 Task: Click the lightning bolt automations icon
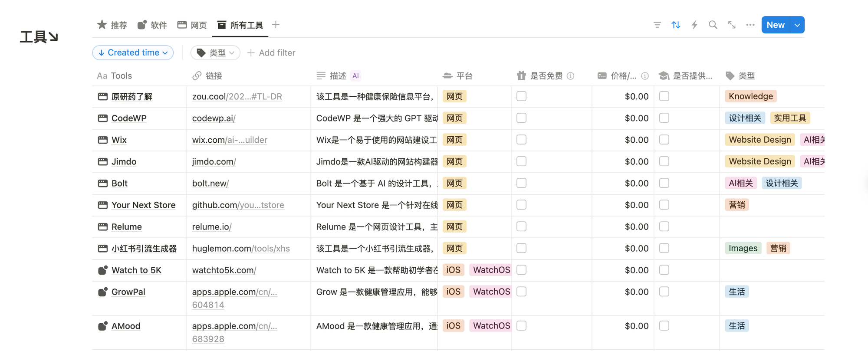point(694,25)
